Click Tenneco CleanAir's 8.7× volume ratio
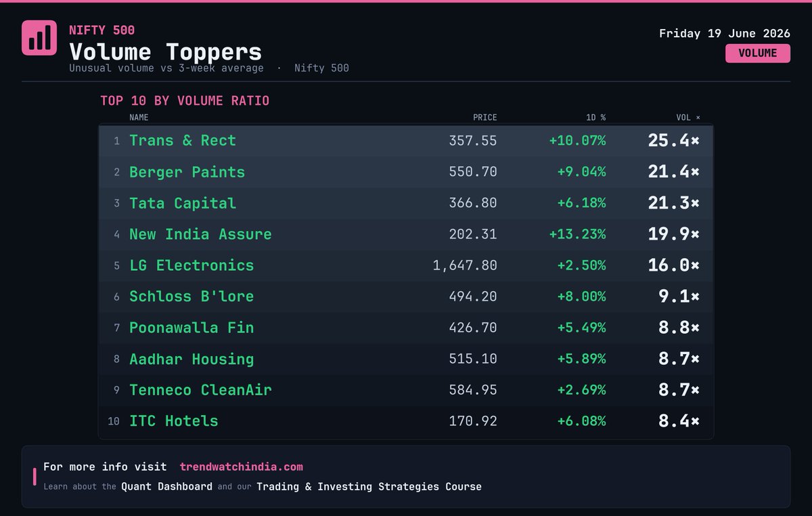This screenshot has width=812, height=516. coord(679,390)
